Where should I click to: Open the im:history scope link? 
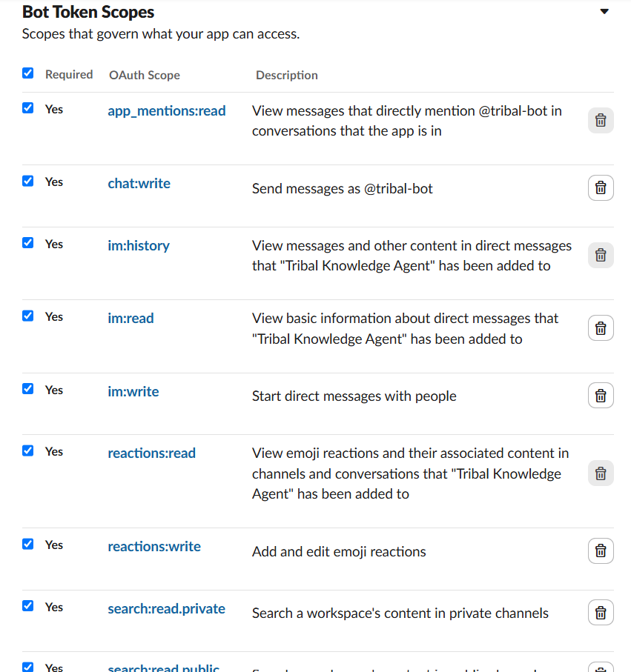pos(139,245)
